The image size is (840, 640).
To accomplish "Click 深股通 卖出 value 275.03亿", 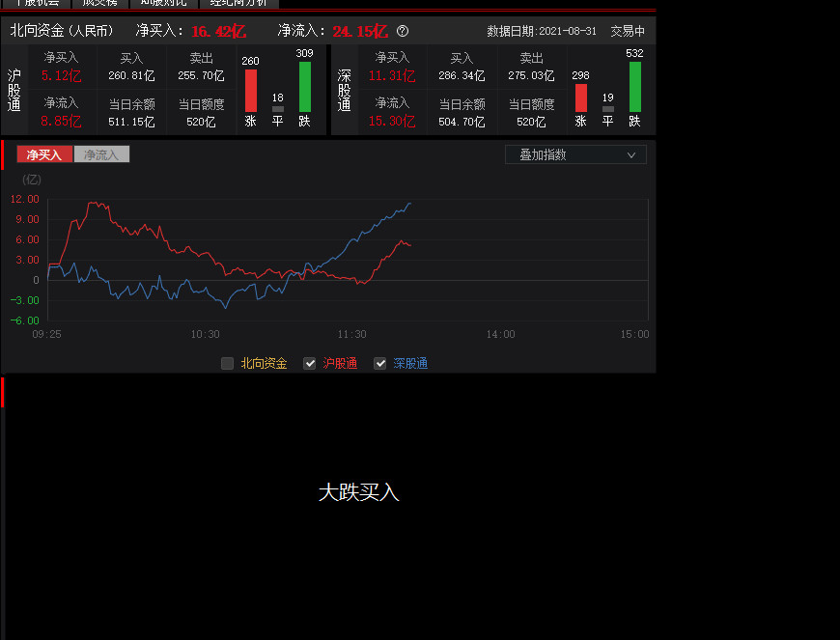I will click(x=531, y=75).
